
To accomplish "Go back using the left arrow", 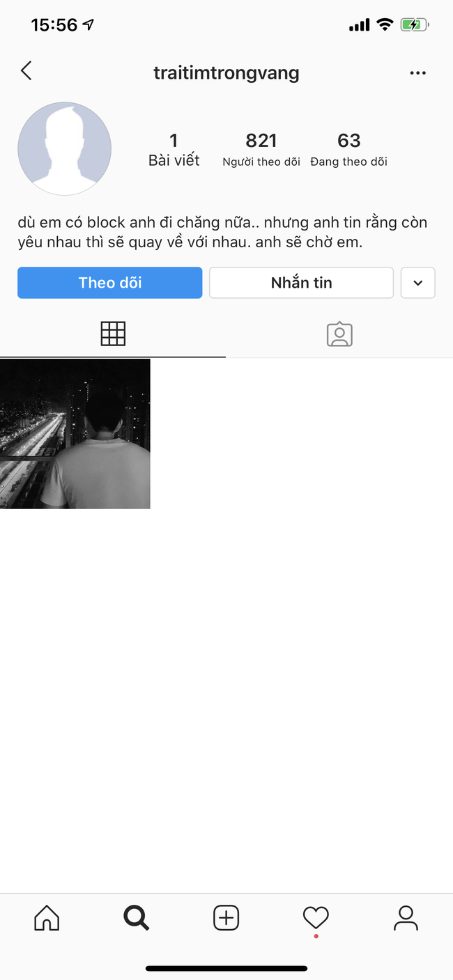I will click(26, 71).
